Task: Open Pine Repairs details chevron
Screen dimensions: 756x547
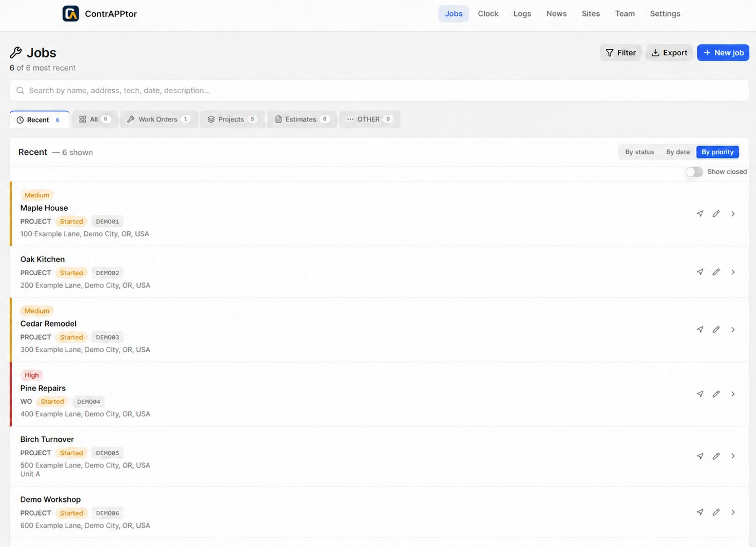Action: click(733, 394)
